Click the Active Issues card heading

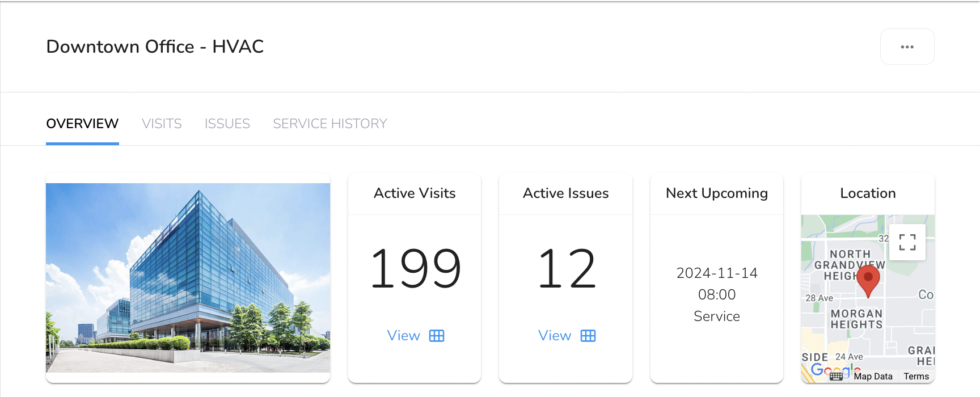566,193
